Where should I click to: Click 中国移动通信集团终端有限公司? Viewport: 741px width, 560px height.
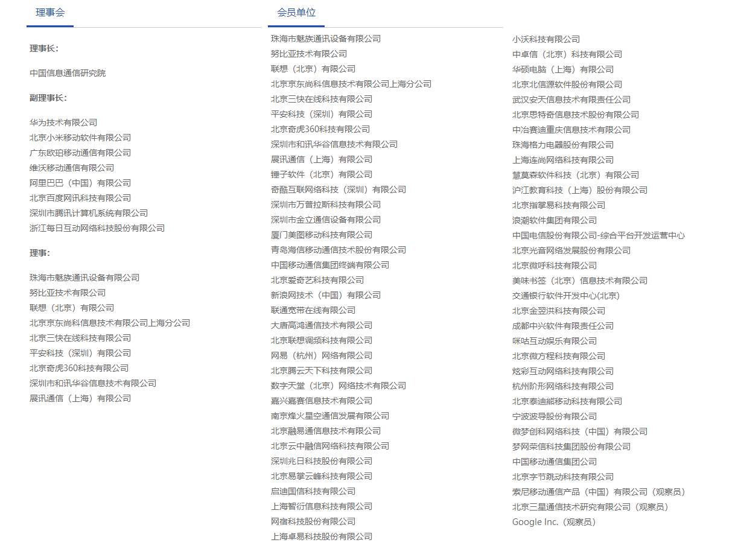point(330,265)
